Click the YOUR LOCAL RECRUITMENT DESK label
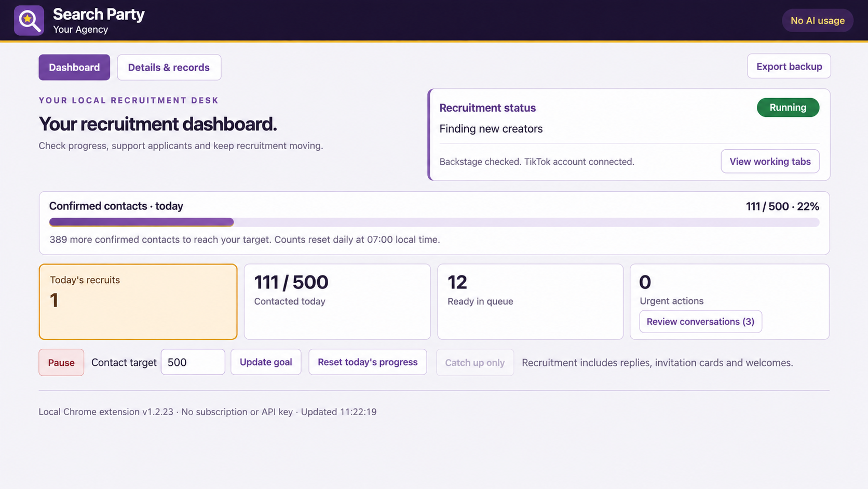The image size is (868, 489). (129, 100)
